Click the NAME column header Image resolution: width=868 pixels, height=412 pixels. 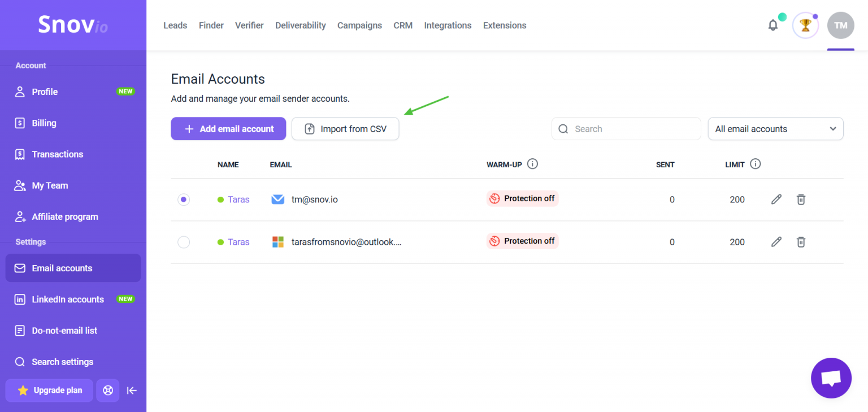tap(228, 164)
